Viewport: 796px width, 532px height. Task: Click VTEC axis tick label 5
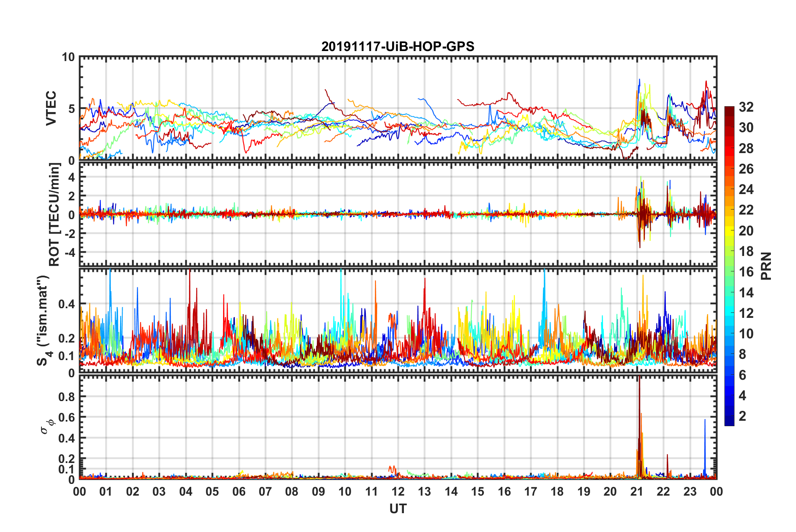[72, 109]
